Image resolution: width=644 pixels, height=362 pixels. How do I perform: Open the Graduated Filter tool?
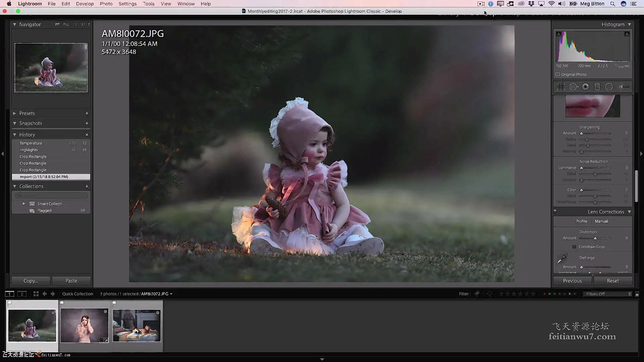[x=597, y=87]
